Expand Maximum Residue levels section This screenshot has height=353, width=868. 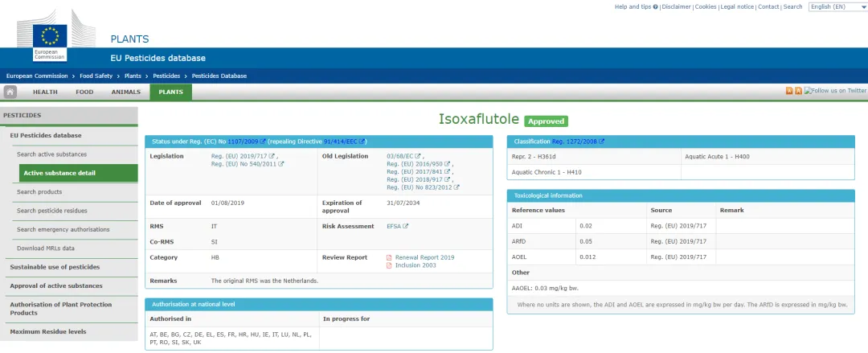click(48, 331)
